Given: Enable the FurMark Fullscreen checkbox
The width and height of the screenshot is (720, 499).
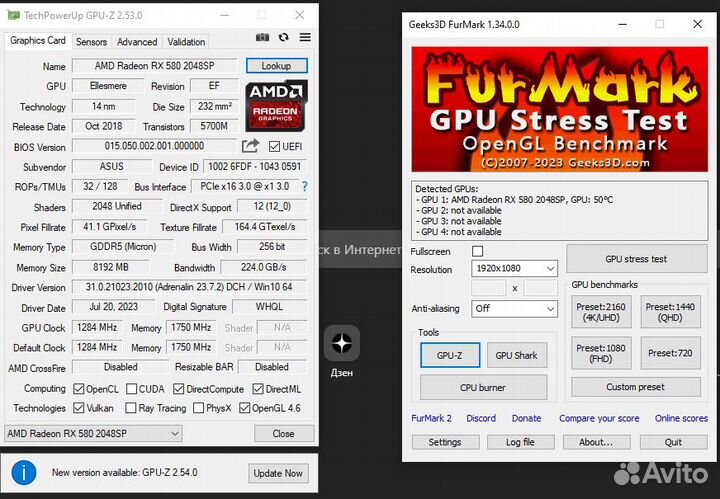Looking at the screenshot, I should [478, 251].
